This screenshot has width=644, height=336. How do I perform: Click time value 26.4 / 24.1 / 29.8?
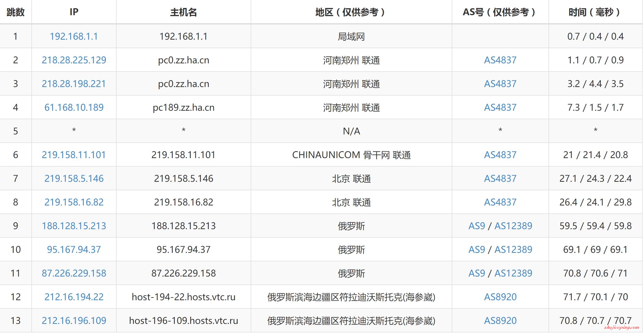pos(595,202)
